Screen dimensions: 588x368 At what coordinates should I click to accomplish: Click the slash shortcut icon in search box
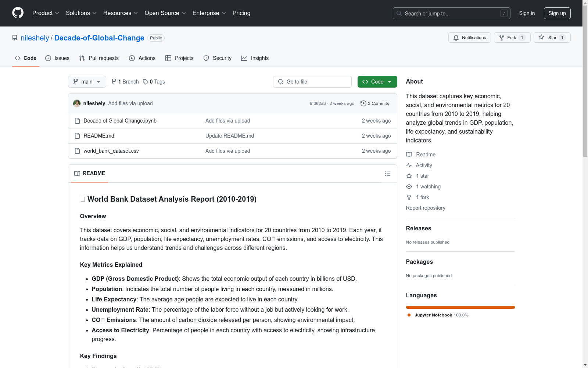point(504,13)
